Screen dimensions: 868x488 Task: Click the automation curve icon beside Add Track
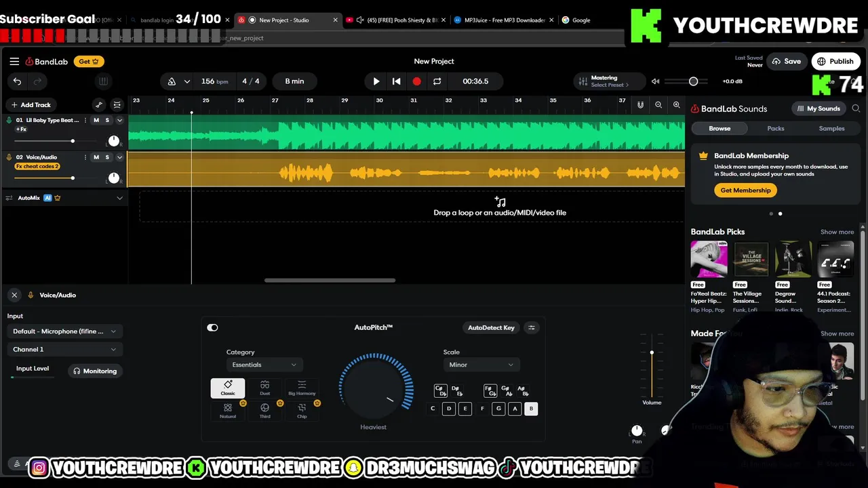99,104
